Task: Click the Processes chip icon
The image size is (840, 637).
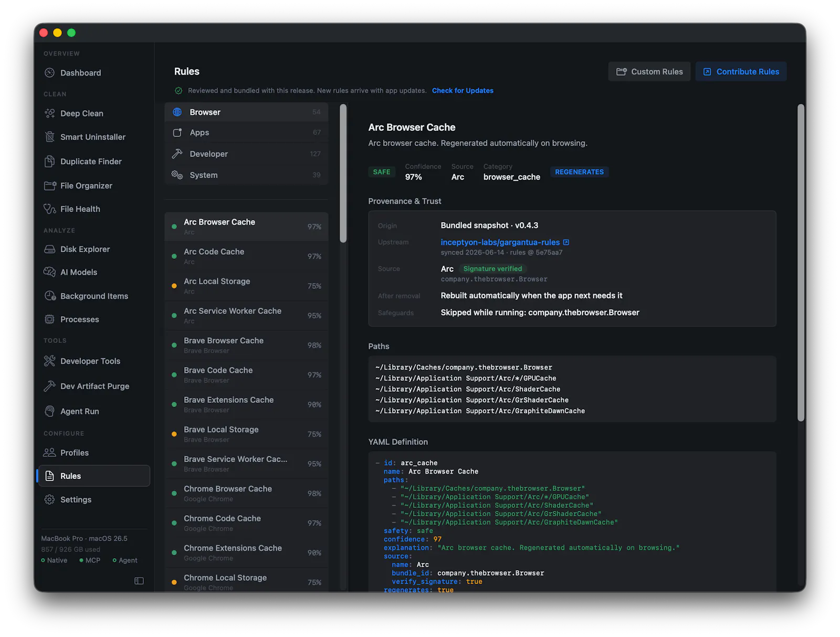Action: [x=50, y=319]
